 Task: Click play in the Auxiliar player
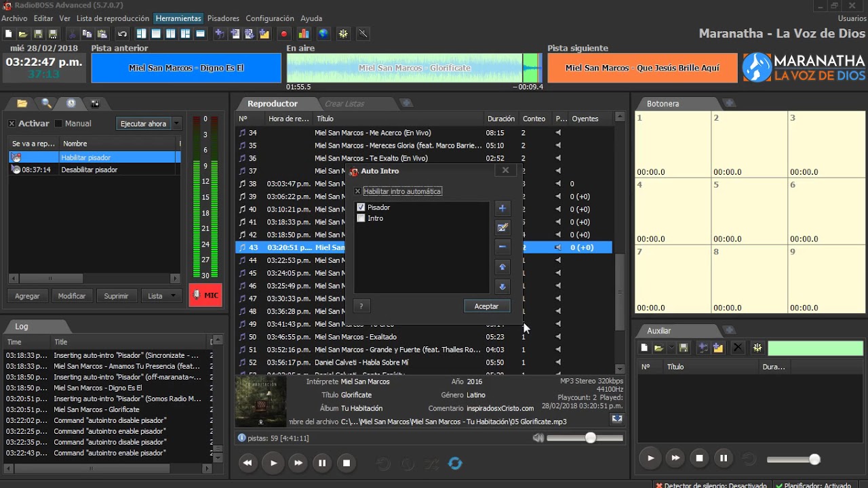(650, 458)
